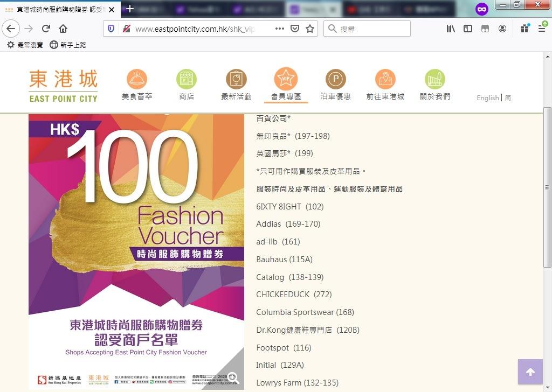
Task: Enlarge the Fashion Voucher poster image
Action: 136,251
